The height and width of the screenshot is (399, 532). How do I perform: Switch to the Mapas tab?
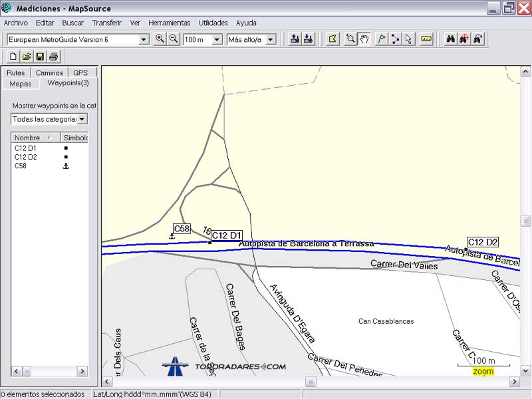click(20, 84)
